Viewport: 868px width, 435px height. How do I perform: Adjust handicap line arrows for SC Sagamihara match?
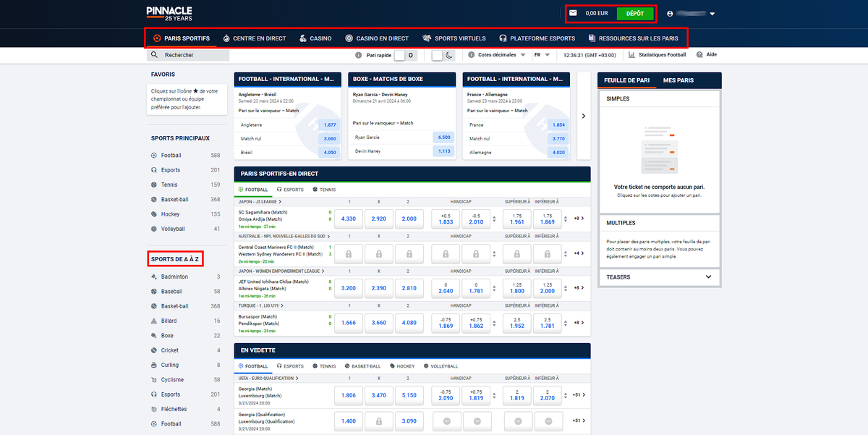click(x=494, y=219)
